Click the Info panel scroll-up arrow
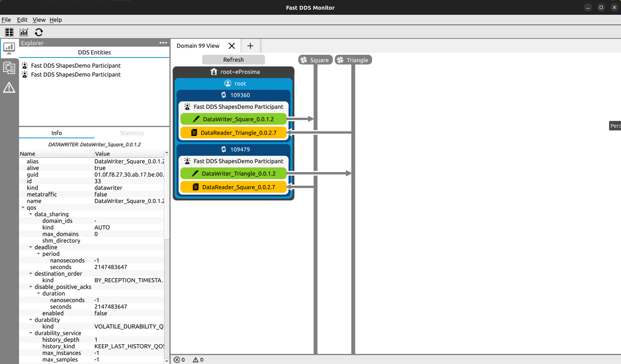Image resolution: width=621 pixels, height=364 pixels. pos(167,153)
